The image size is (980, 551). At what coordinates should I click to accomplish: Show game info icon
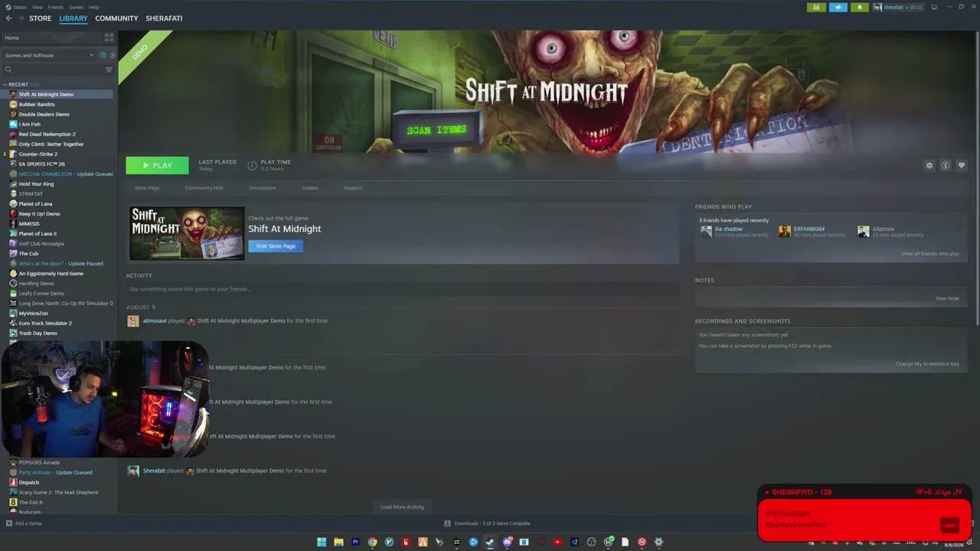coord(946,165)
